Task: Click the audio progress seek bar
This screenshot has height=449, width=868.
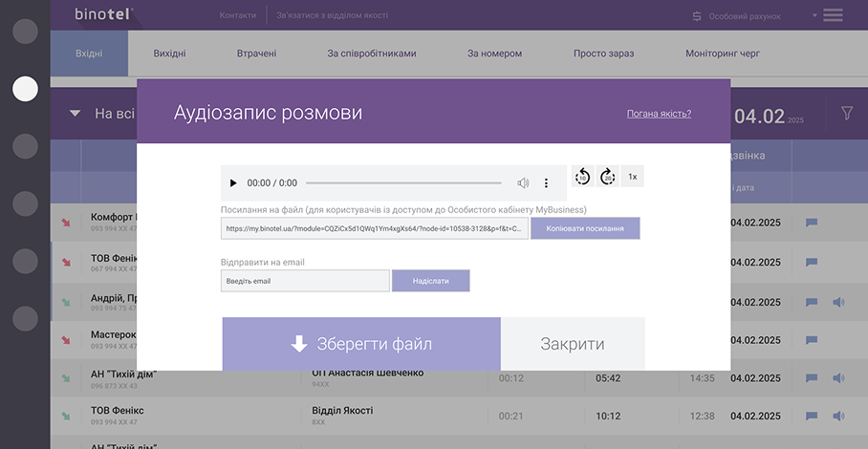Action: coord(403,182)
